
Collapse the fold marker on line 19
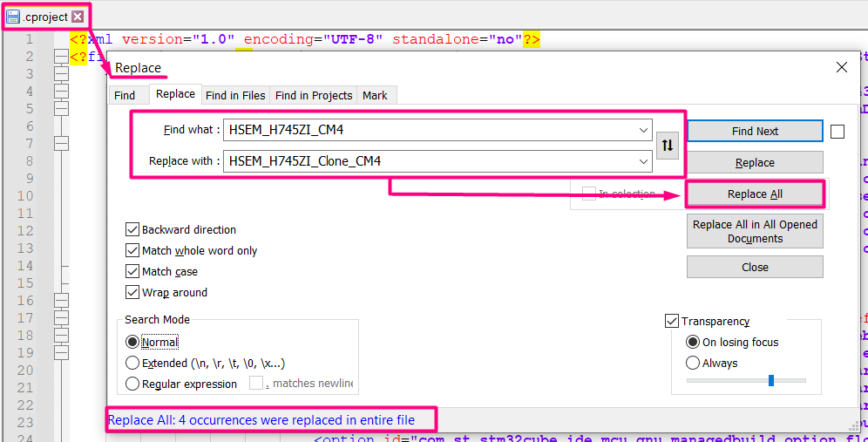pyautogui.click(x=61, y=352)
